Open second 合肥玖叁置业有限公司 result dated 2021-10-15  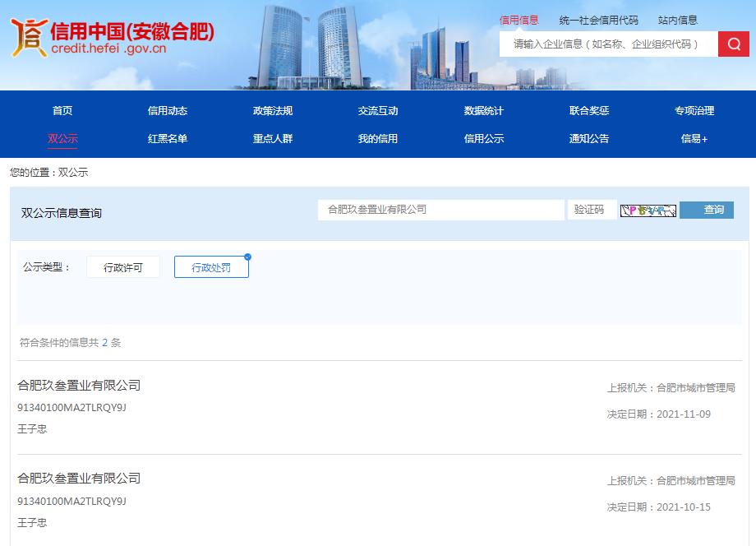79,478
